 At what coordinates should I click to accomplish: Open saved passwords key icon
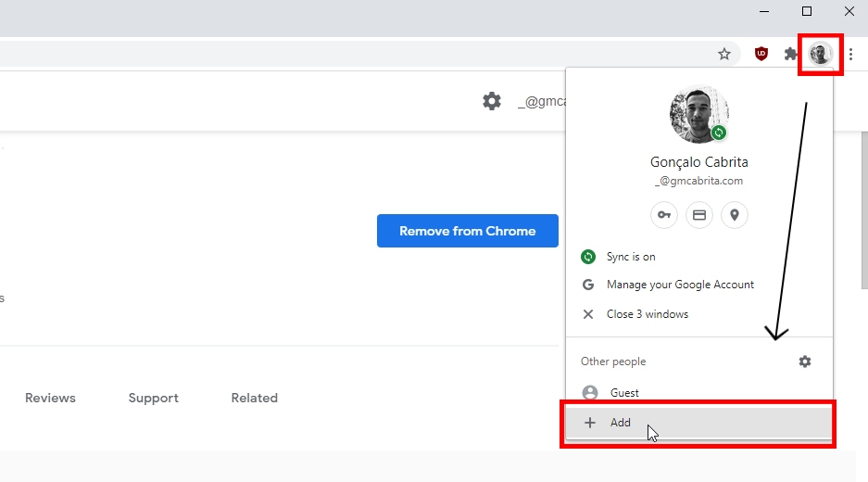coord(663,215)
